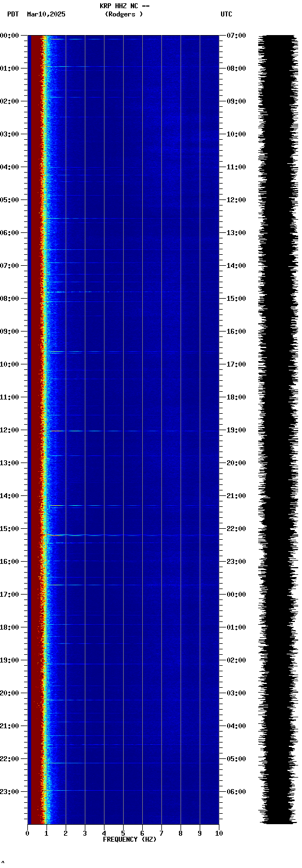Click the station title "KRP HHZ NC --"

pos(124,6)
